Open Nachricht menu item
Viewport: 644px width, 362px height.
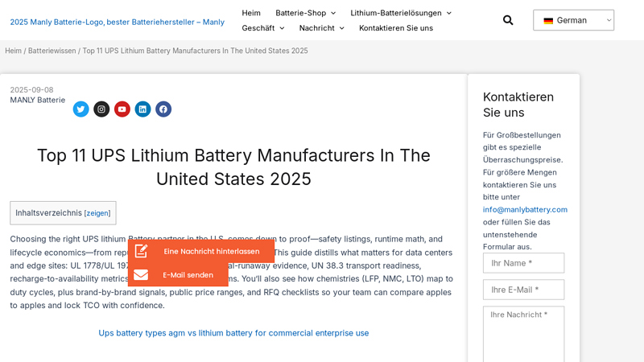pos(316,28)
